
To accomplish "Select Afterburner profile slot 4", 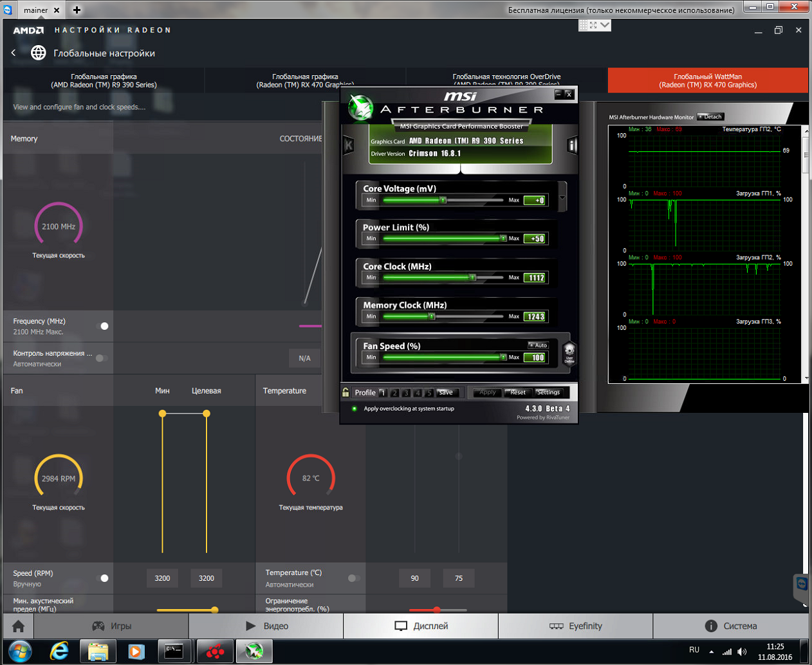I will (418, 392).
